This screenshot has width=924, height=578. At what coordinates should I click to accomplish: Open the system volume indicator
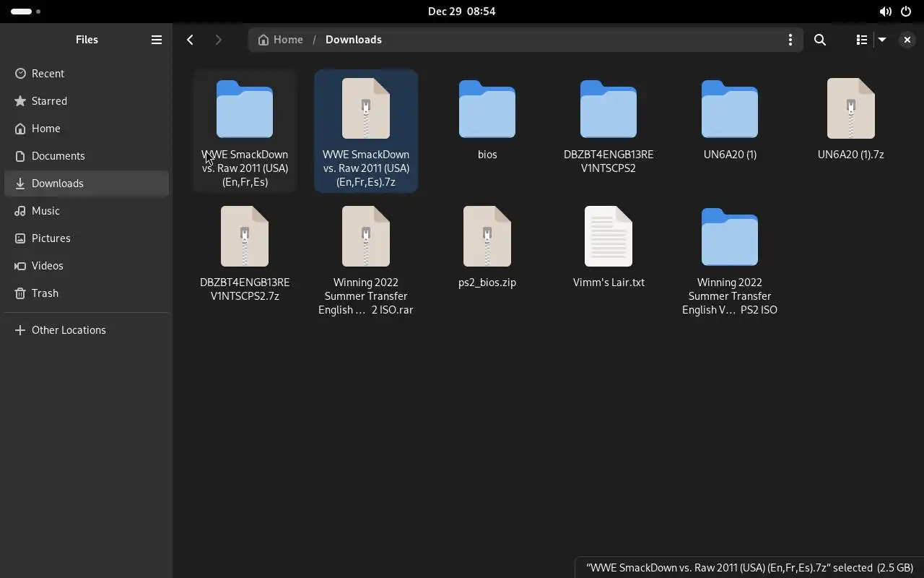tap(885, 12)
